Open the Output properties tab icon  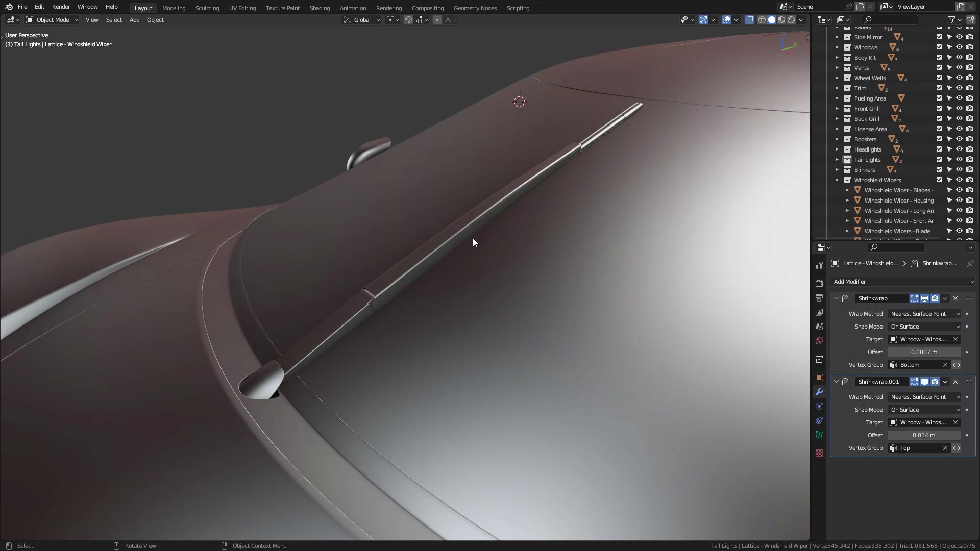point(819,298)
